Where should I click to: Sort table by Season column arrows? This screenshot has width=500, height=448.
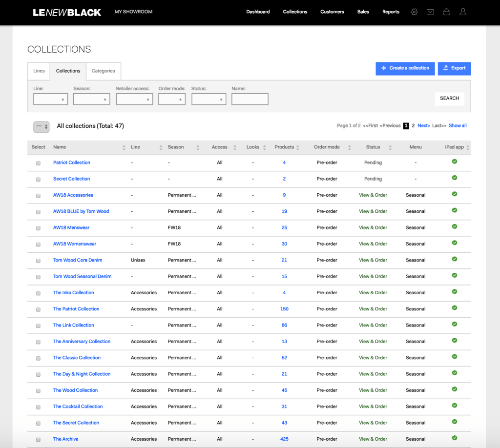(x=198, y=147)
